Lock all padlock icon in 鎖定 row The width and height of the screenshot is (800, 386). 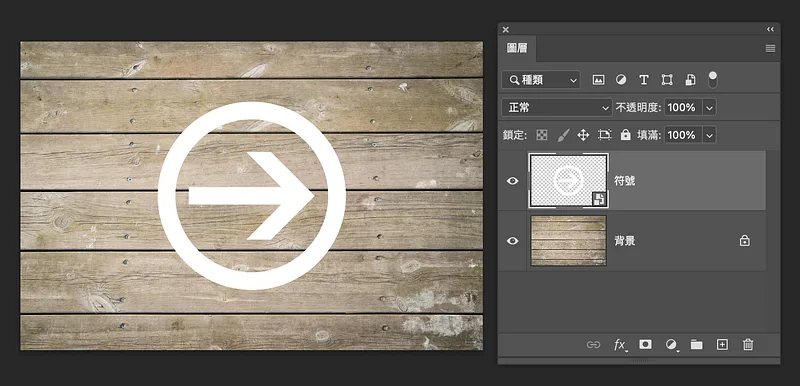626,135
